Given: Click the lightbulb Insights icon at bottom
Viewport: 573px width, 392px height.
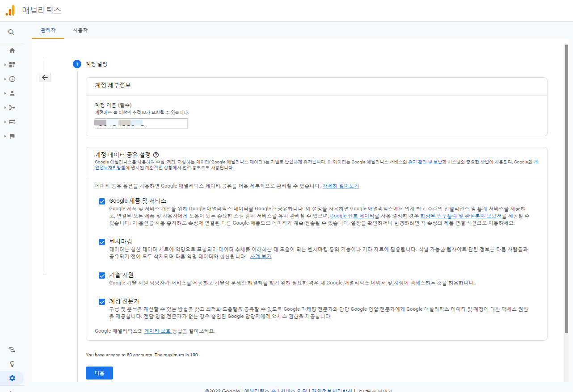Looking at the screenshot, I should (12, 363).
